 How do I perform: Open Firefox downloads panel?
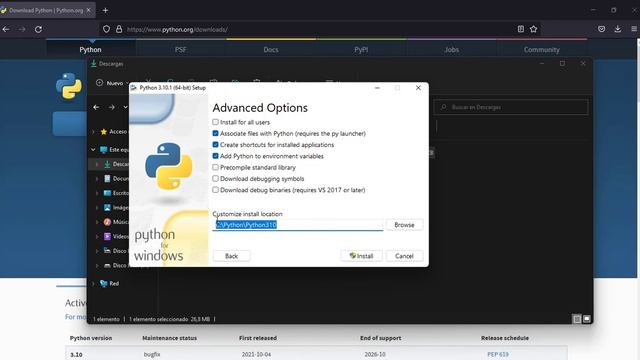tap(618, 29)
